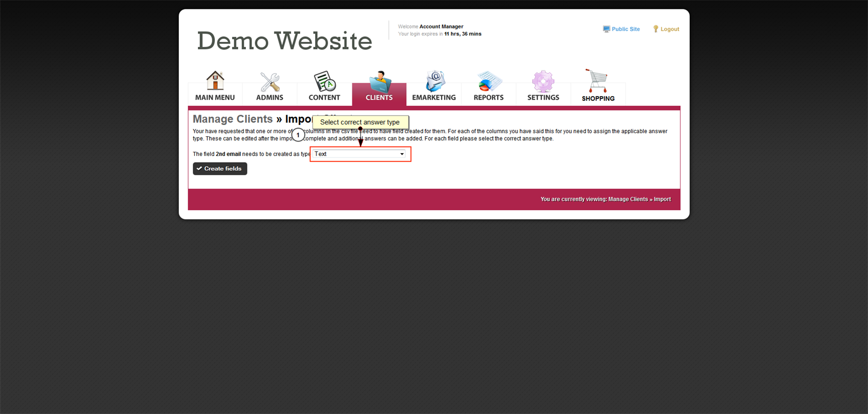Image resolution: width=868 pixels, height=414 pixels.
Task: Go to Manage Clients in page heading
Action: click(x=233, y=119)
